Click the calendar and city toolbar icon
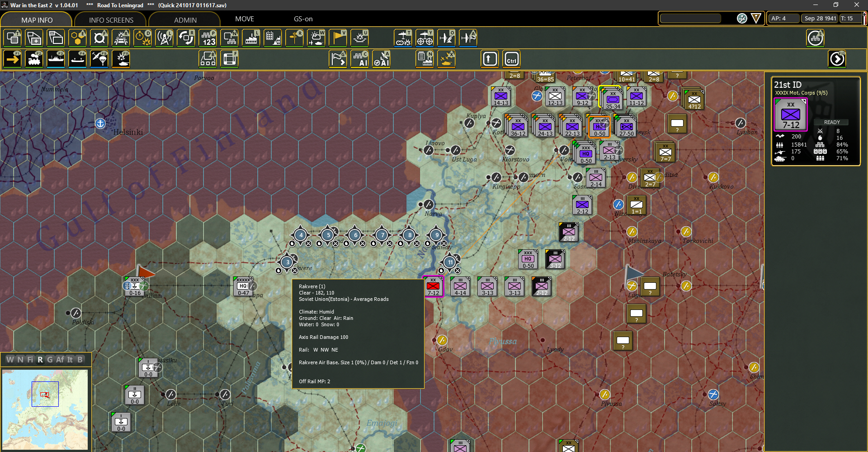868x452 pixels. click(273, 38)
